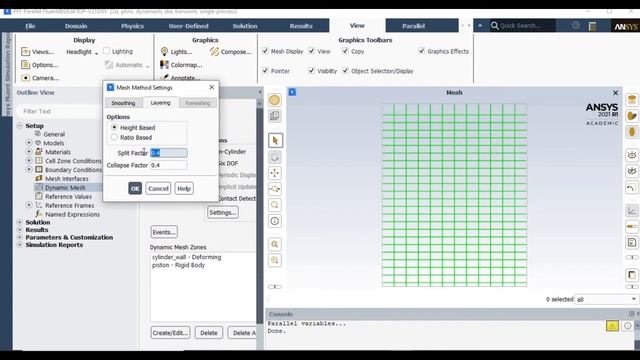The width and height of the screenshot is (640, 360).
Task: Click the Delete button under Dynamic Mesh Zones
Action: (209, 333)
